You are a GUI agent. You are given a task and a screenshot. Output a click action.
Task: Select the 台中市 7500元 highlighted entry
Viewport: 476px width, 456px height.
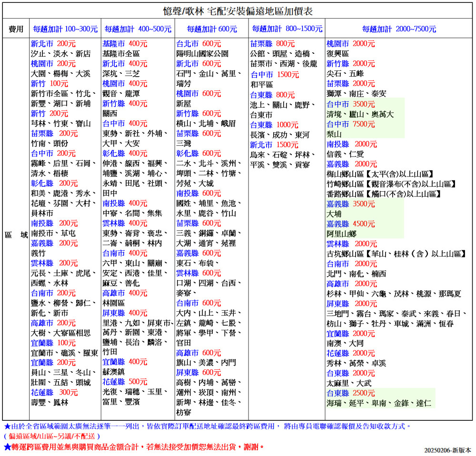[350, 124]
